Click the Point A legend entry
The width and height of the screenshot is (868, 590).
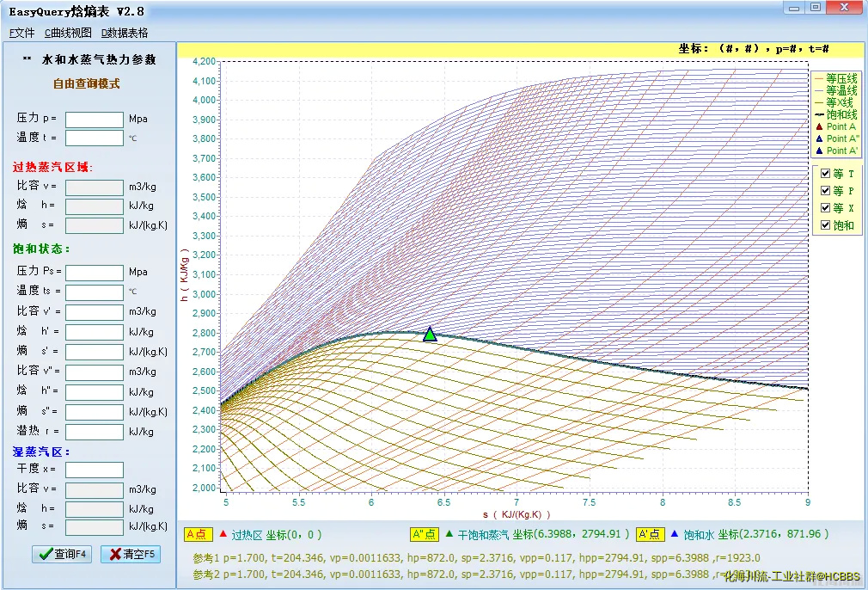point(836,127)
